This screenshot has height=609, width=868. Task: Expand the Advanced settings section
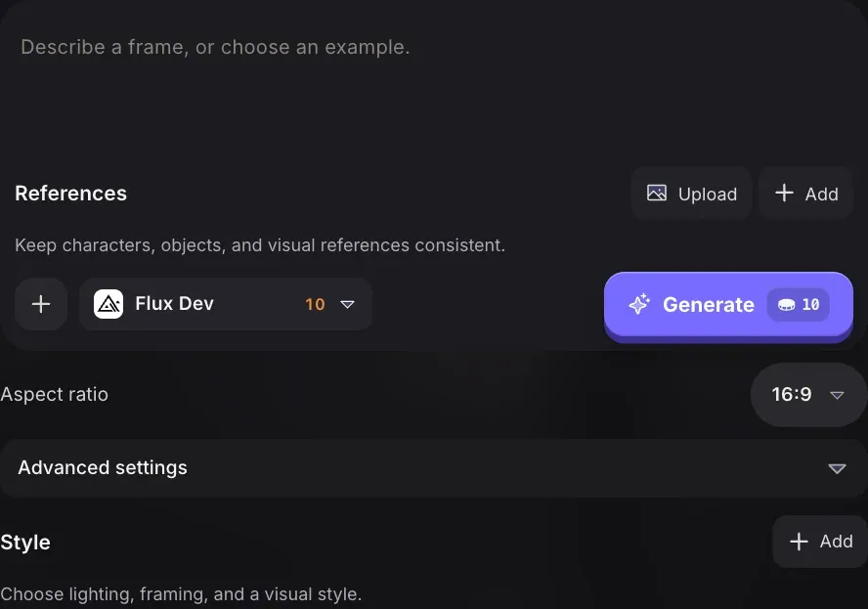(434, 468)
